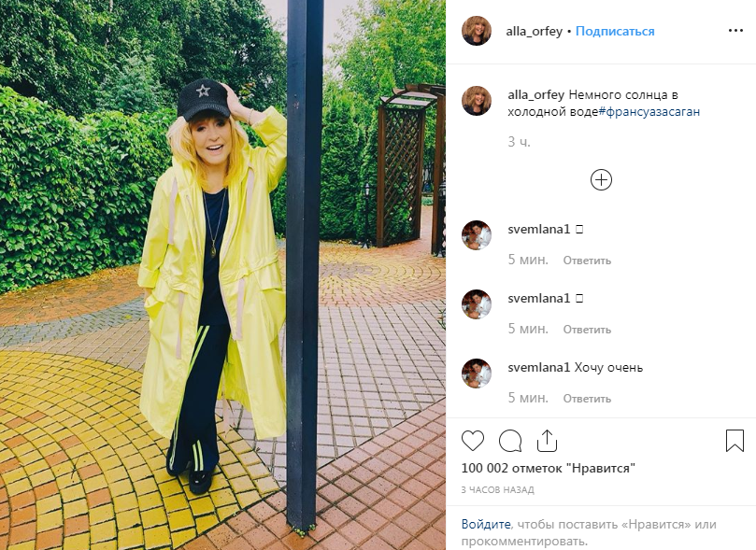Click the Войдите login link

486,524
